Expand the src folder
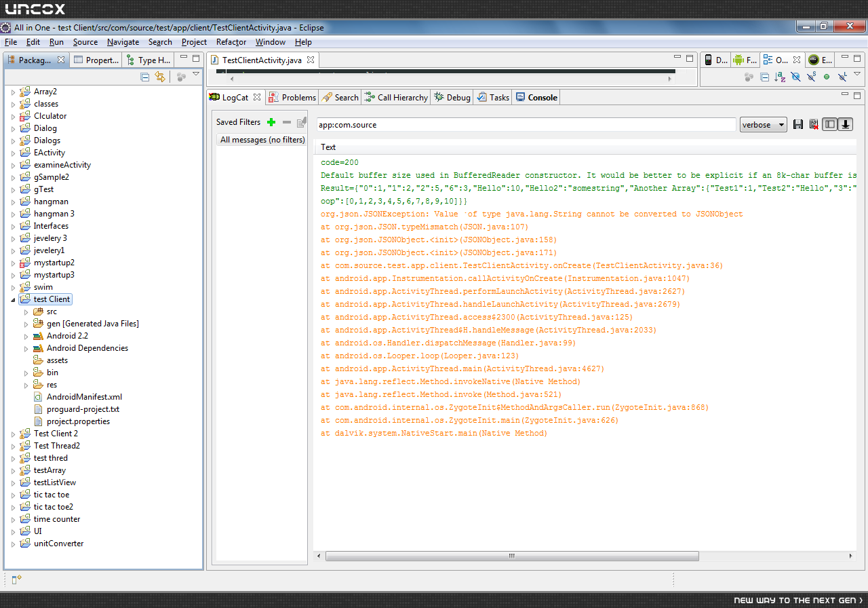Viewport: 868px width, 608px height. point(26,311)
